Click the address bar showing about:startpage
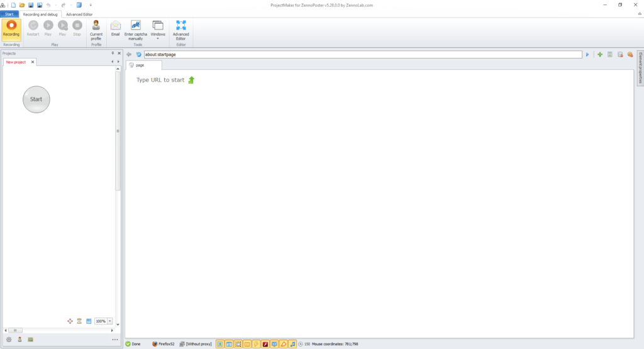The height and width of the screenshot is (349, 644). (362, 55)
